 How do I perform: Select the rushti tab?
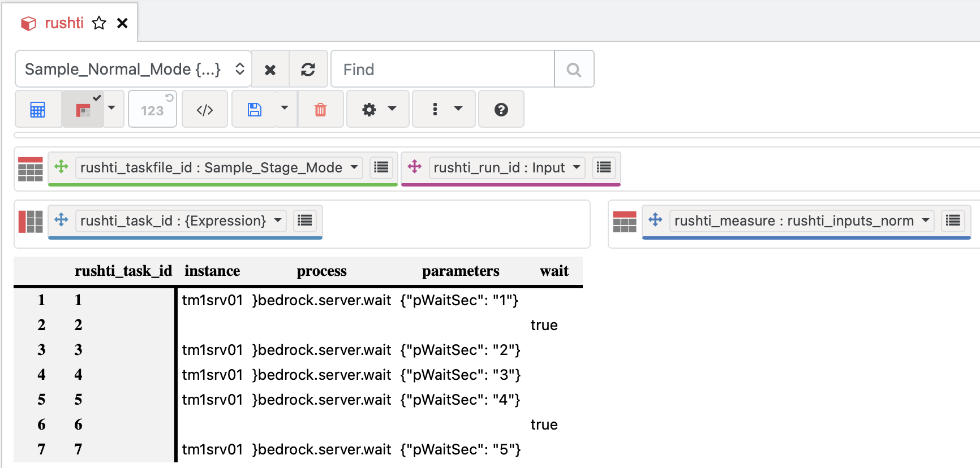point(63,23)
